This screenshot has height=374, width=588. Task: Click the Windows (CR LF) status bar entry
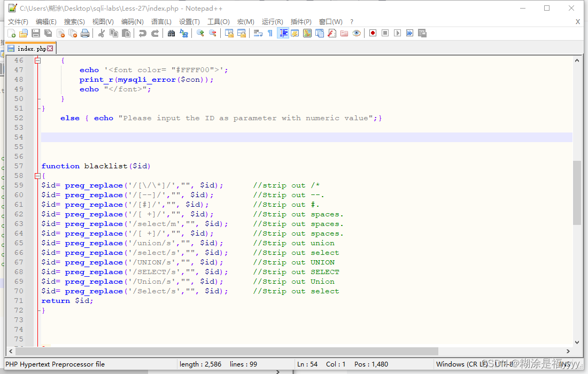(462, 364)
